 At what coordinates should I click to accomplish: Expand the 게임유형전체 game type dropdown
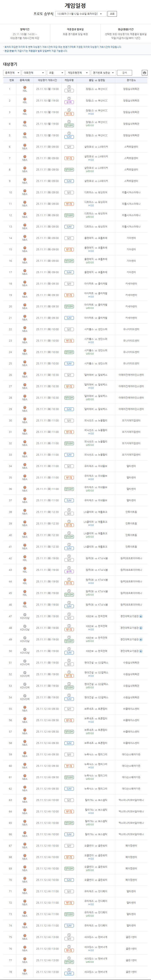click(77, 73)
